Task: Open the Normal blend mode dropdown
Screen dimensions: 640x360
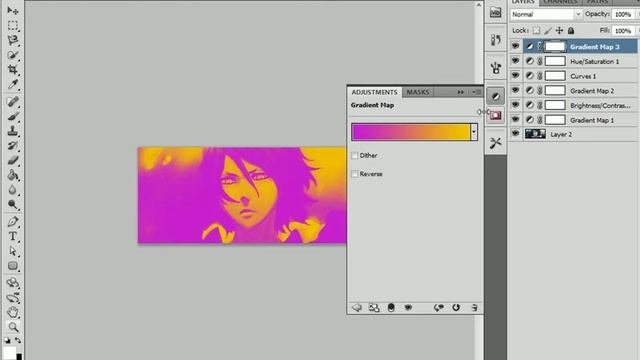Action: click(546, 14)
